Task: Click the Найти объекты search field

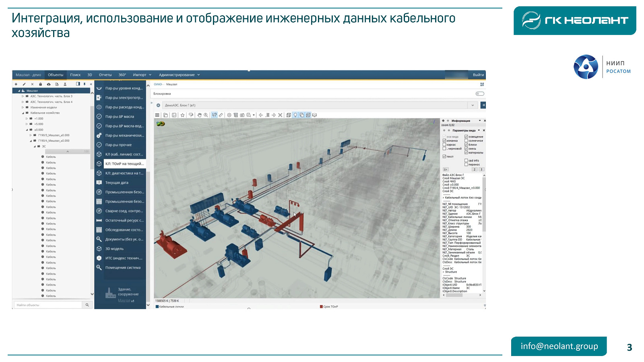Action: [47, 305]
